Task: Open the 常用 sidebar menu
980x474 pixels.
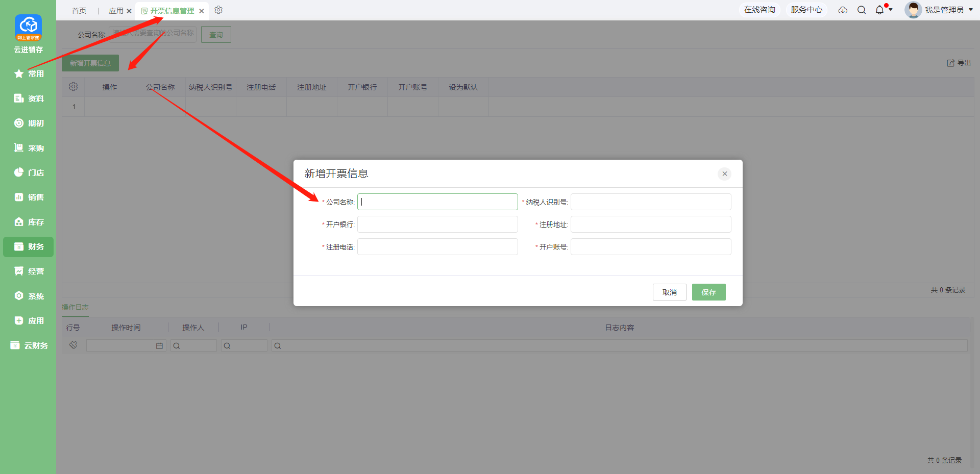Action: (x=29, y=74)
